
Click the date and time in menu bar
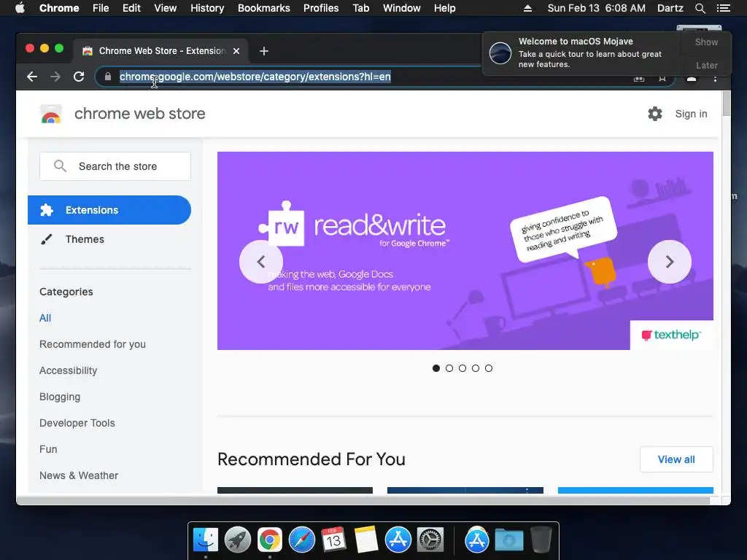[x=597, y=8]
